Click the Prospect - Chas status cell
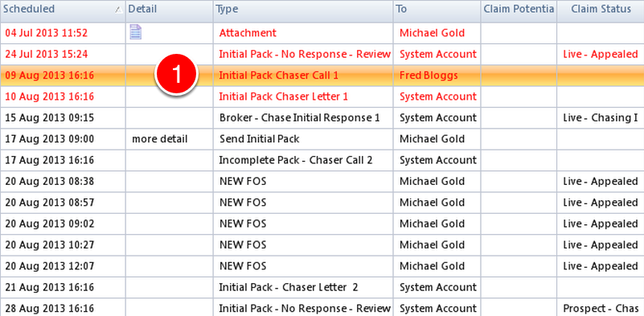The image size is (644, 316). 601,308
